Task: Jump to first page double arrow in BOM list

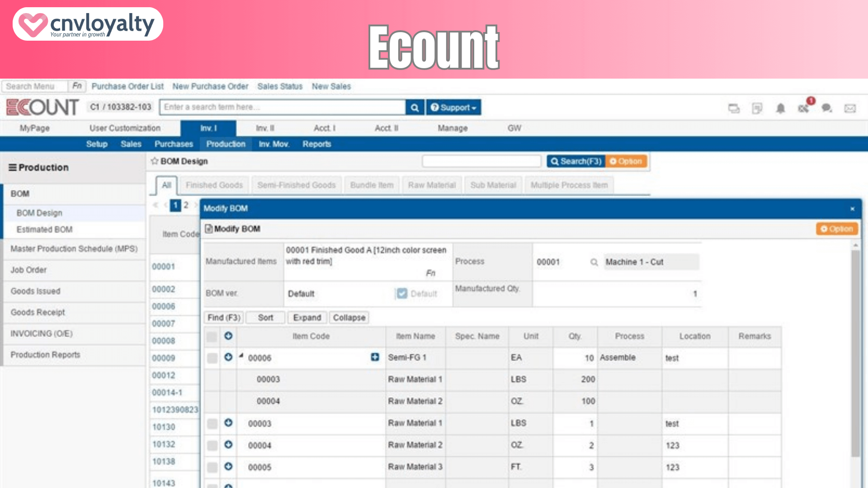Action: click(156, 205)
